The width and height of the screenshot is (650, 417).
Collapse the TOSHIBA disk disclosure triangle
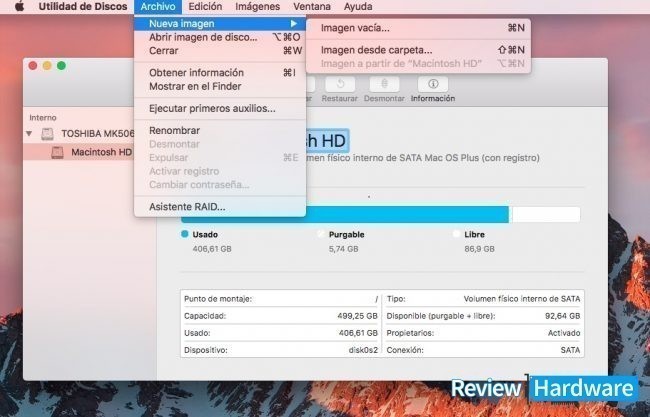coord(29,133)
